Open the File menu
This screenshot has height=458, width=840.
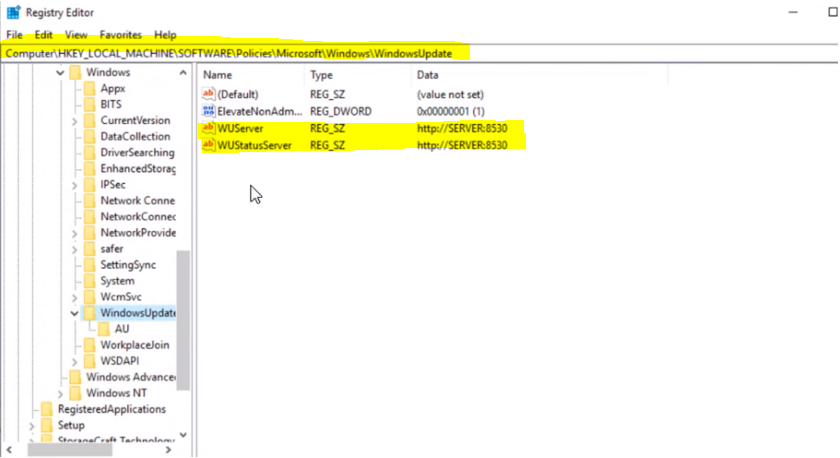pos(14,35)
